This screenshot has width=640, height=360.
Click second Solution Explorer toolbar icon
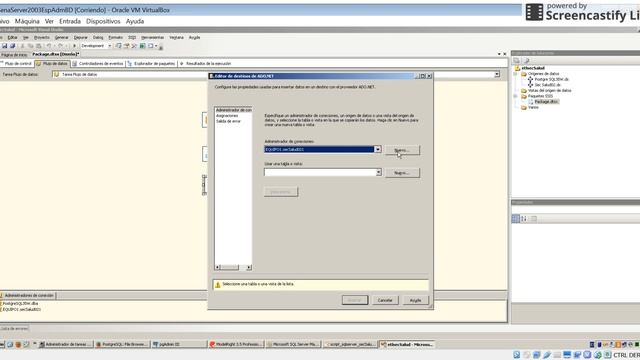tap(527, 60)
